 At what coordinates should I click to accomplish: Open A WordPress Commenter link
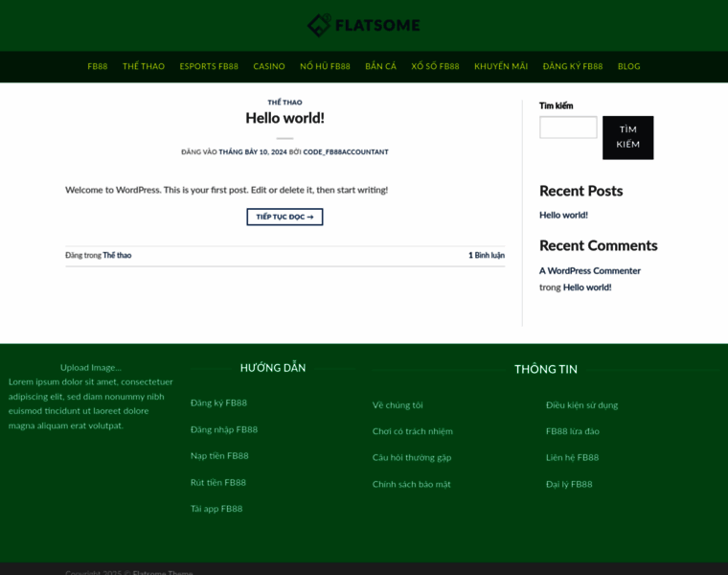[x=590, y=271]
